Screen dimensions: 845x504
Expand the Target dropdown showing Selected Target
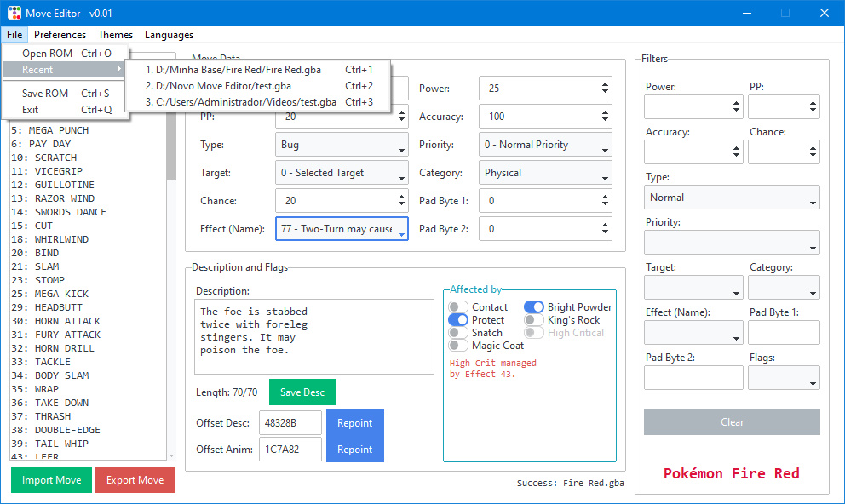coord(342,173)
